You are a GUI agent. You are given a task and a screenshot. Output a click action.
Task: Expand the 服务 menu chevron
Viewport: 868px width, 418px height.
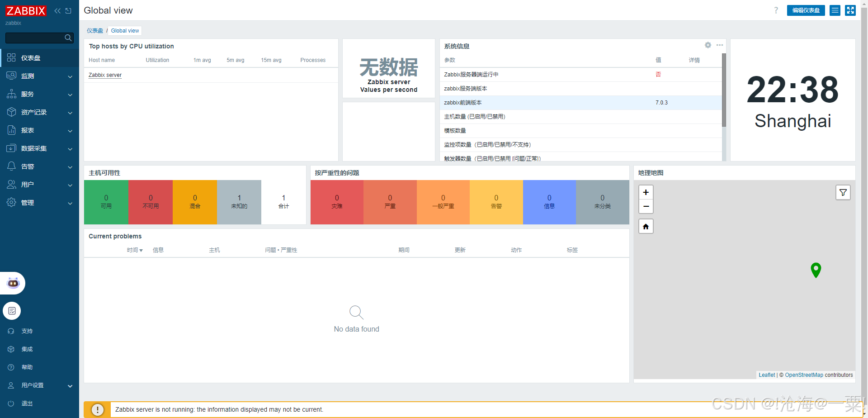(x=70, y=95)
